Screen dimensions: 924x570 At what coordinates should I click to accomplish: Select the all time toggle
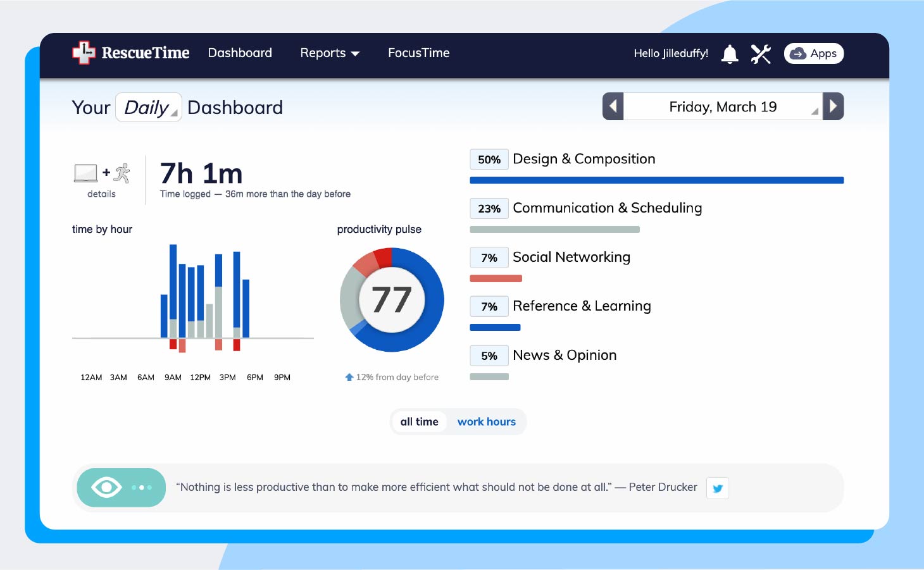tap(419, 422)
